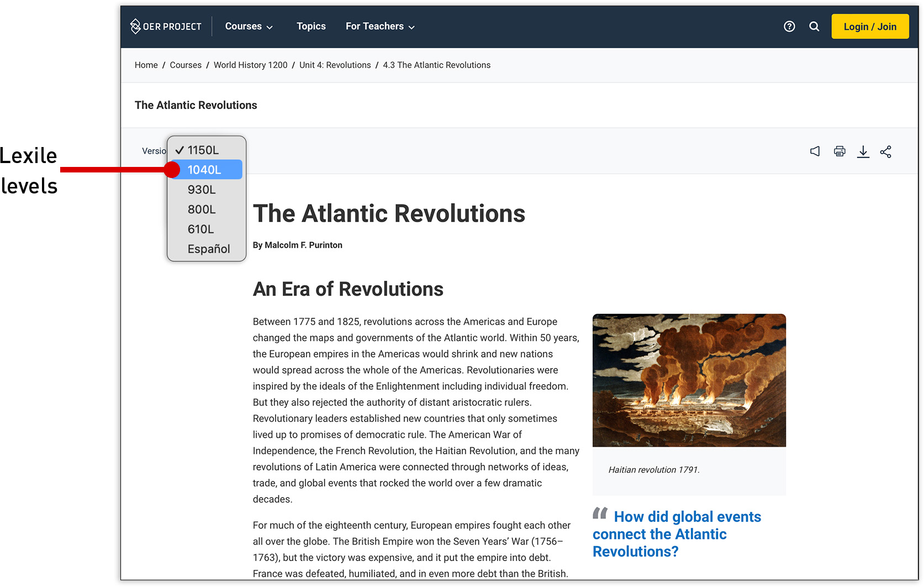Click the Login / Join button
The width and height of the screenshot is (924, 587).
[870, 26]
